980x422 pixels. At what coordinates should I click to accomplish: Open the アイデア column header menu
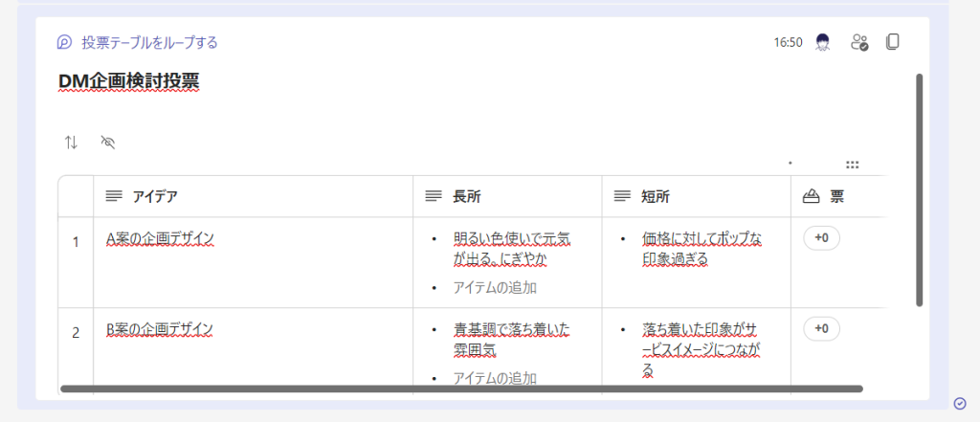(x=154, y=196)
